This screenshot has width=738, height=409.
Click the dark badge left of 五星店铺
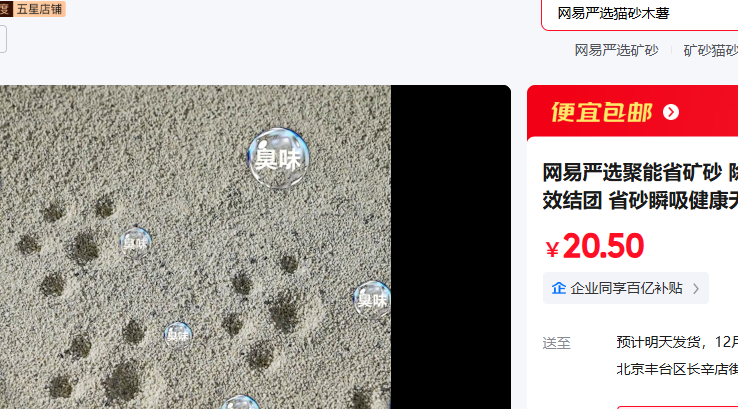[6, 9]
